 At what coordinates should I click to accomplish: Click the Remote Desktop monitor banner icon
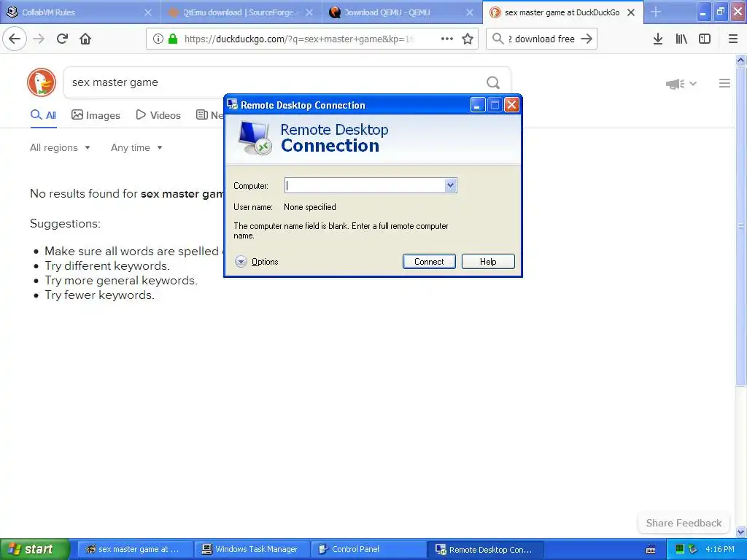click(x=255, y=138)
